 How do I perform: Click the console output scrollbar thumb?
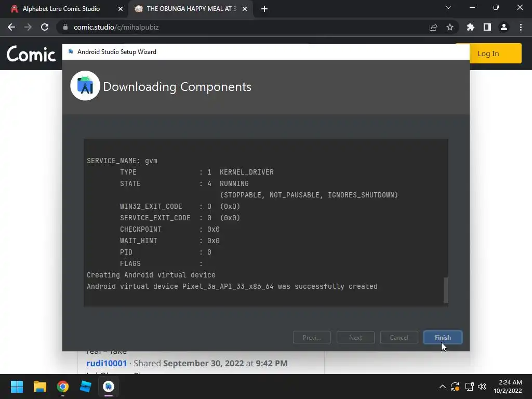coord(446,290)
